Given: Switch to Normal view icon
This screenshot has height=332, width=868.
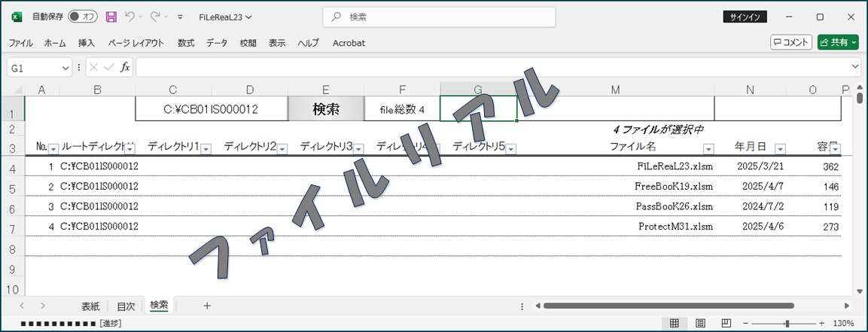Looking at the screenshot, I should click(675, 323).
